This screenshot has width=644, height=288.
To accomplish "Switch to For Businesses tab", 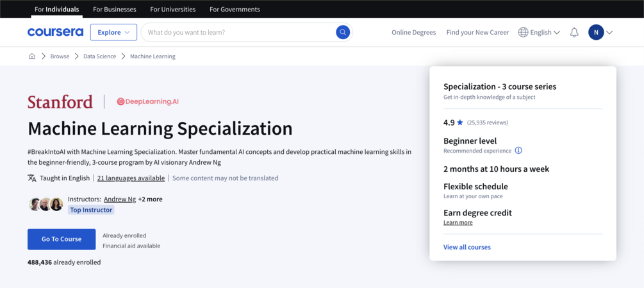I will coord(115,10).
